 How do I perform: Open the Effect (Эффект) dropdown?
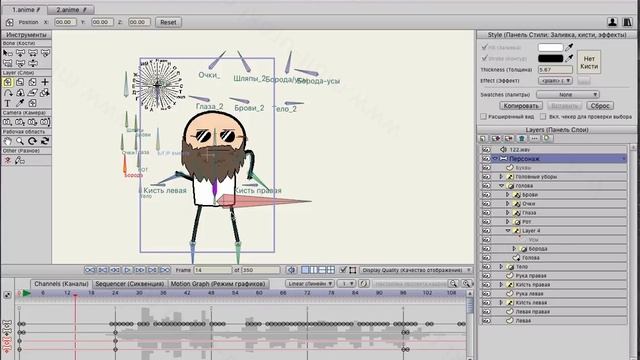[x=555, y=81]
